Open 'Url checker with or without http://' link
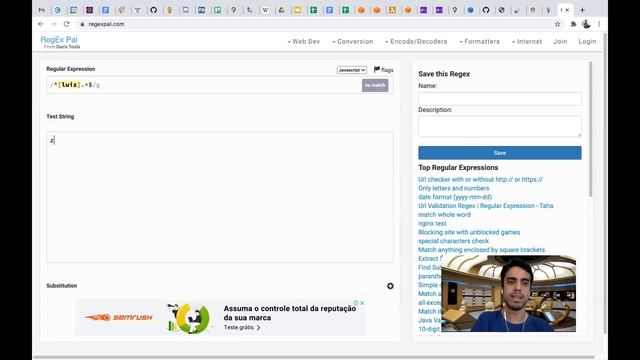 click(x=480, y=179)
